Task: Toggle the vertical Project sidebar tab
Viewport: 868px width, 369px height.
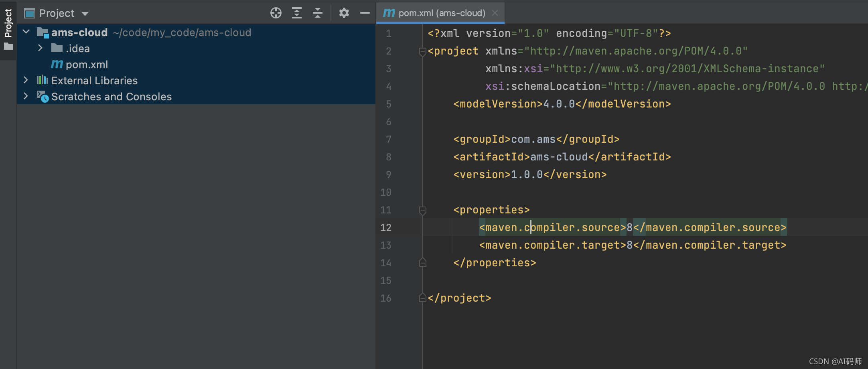Action: tap(8, 23)
